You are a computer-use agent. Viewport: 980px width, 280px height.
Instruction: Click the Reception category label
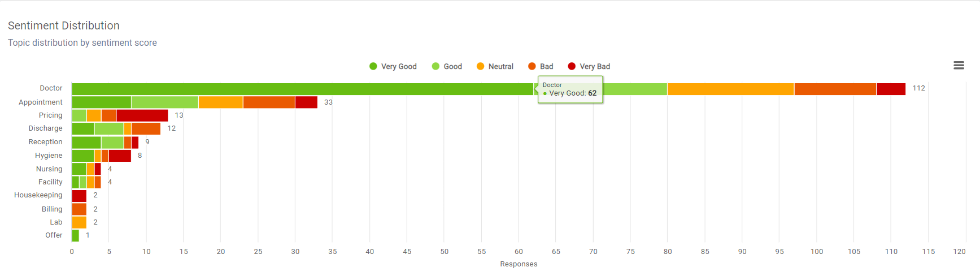(x=45, y=142)
